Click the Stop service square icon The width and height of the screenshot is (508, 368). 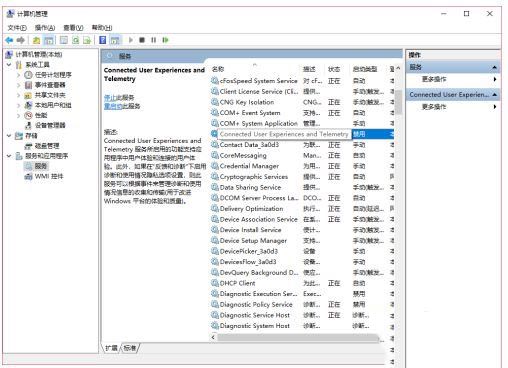[x=142, y=40]
